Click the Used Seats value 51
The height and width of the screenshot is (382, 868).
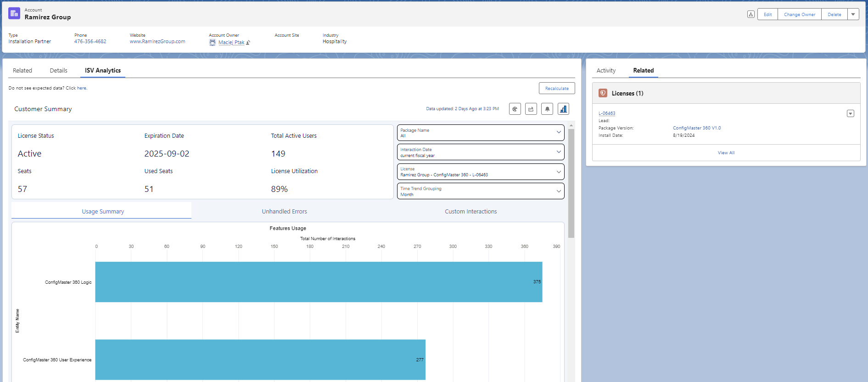149,189
